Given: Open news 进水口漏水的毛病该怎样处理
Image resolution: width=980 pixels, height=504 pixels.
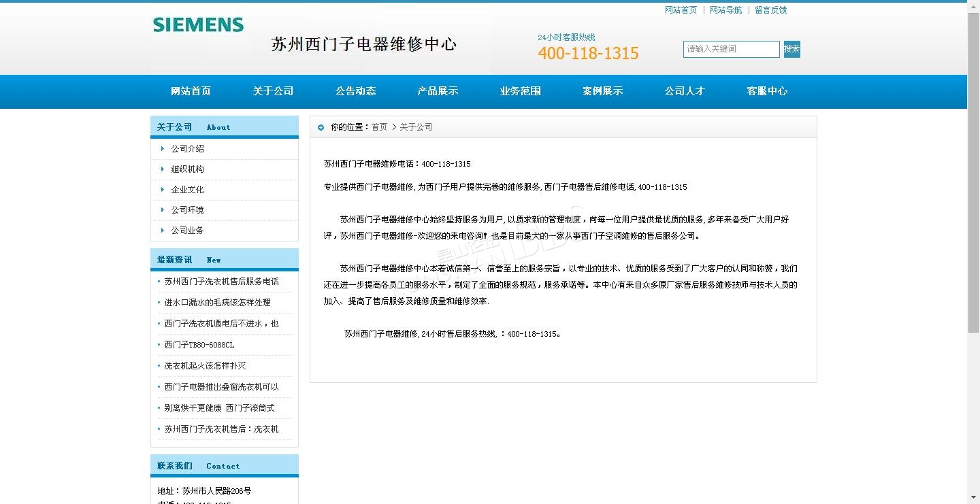Looking at the screenshot, I should tap(218, 302).
